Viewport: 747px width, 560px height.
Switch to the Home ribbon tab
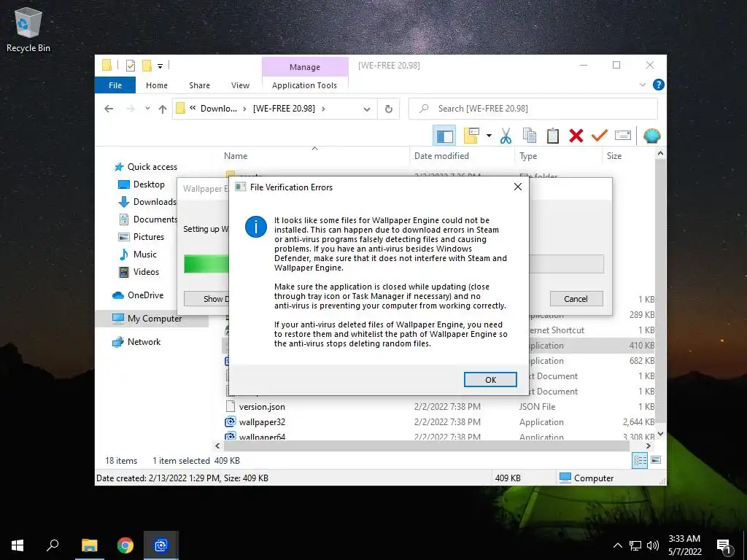(x=157, y=85)
